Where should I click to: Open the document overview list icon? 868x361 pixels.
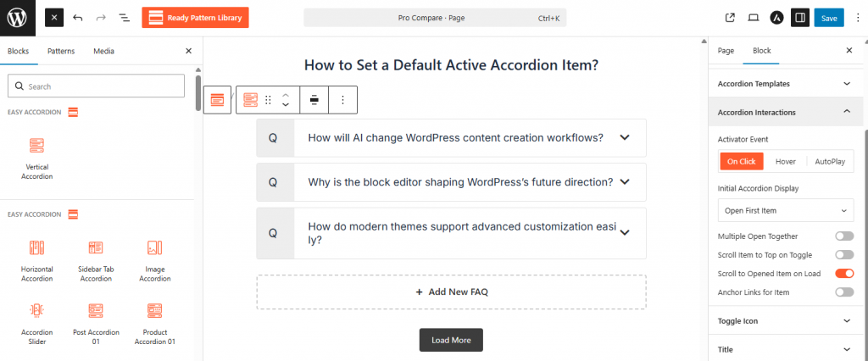(124, 17)
